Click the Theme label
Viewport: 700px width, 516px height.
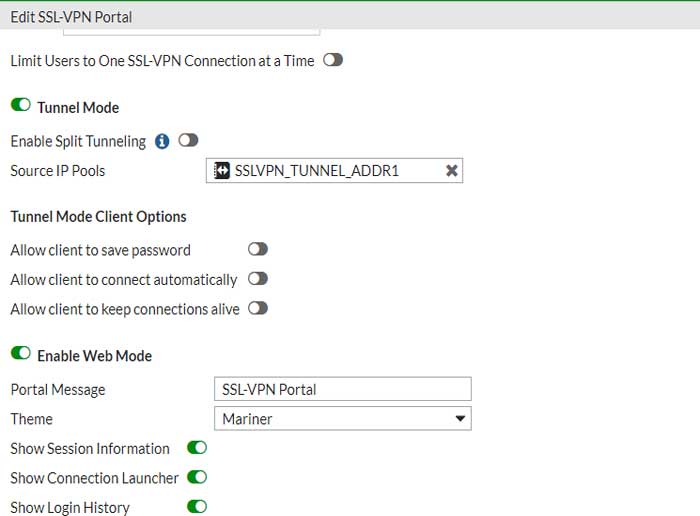tap(32, 419)
